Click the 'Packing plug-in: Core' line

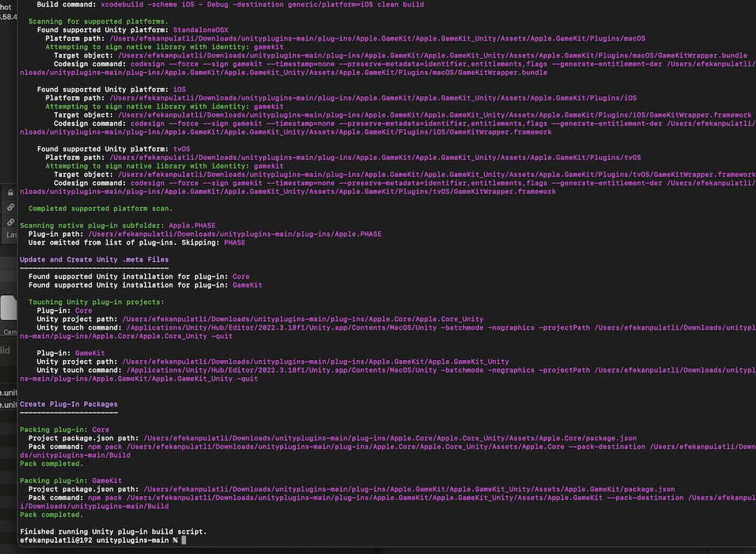(x=65, y=430)
